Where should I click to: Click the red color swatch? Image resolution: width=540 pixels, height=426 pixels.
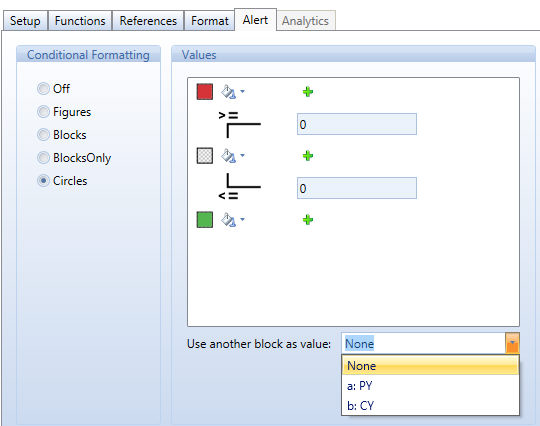click(205, 92)
